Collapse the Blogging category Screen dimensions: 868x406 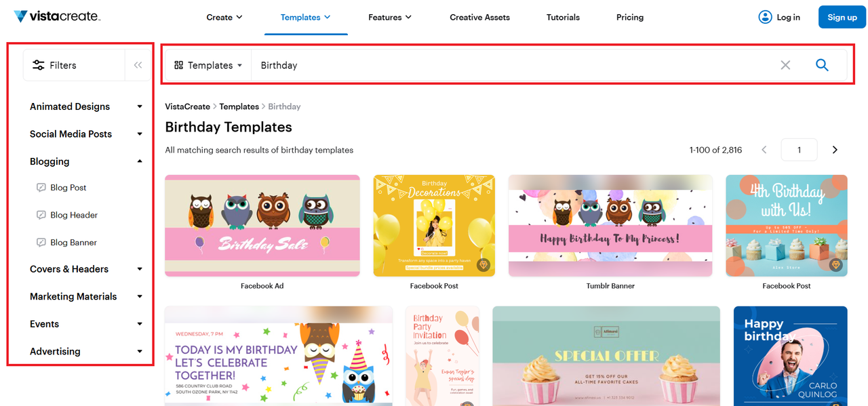(x=140, y=161)
